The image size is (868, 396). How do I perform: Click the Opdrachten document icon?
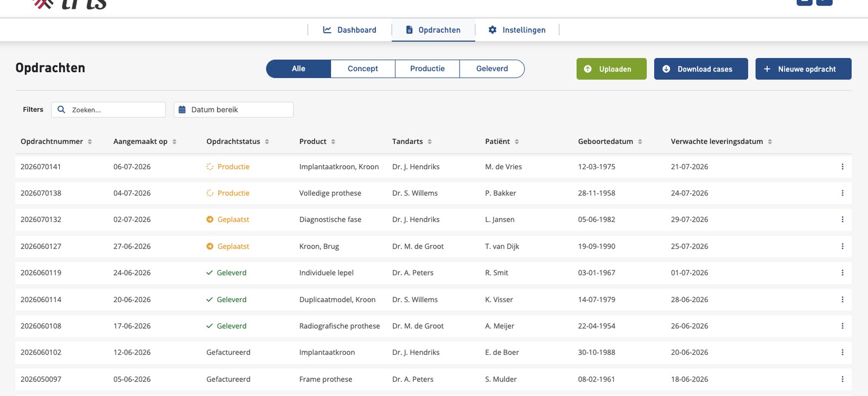410,30
